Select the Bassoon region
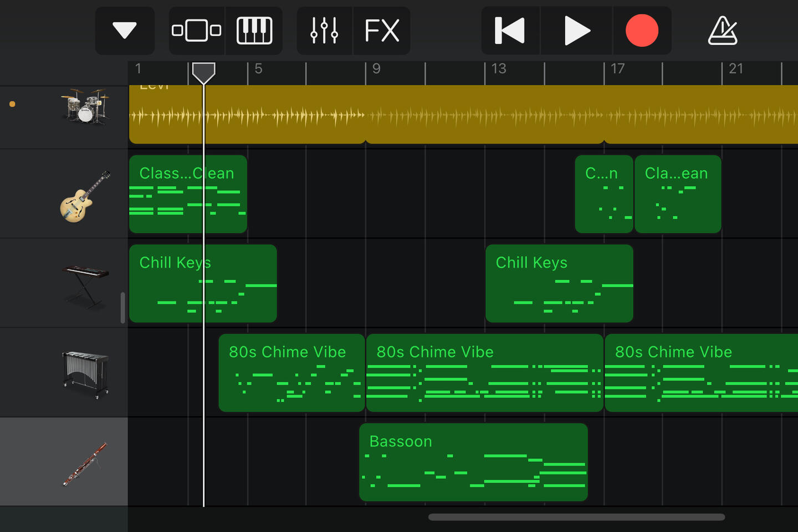798x532 pixels. click(473, 462)
